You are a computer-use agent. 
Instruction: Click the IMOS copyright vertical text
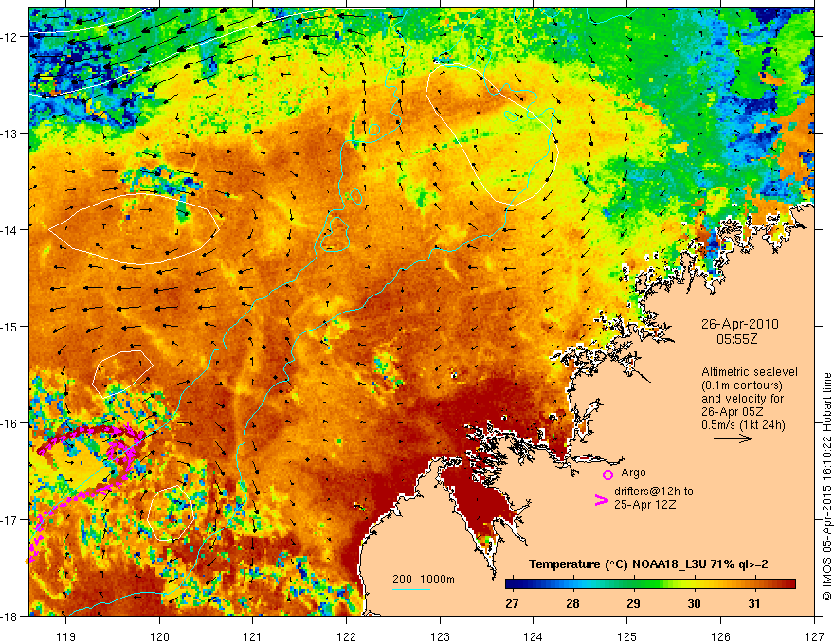coord(826,487)
